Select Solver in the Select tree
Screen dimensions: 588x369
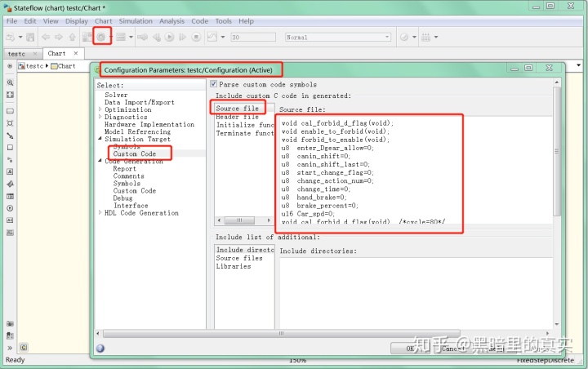tap(116, 95)
